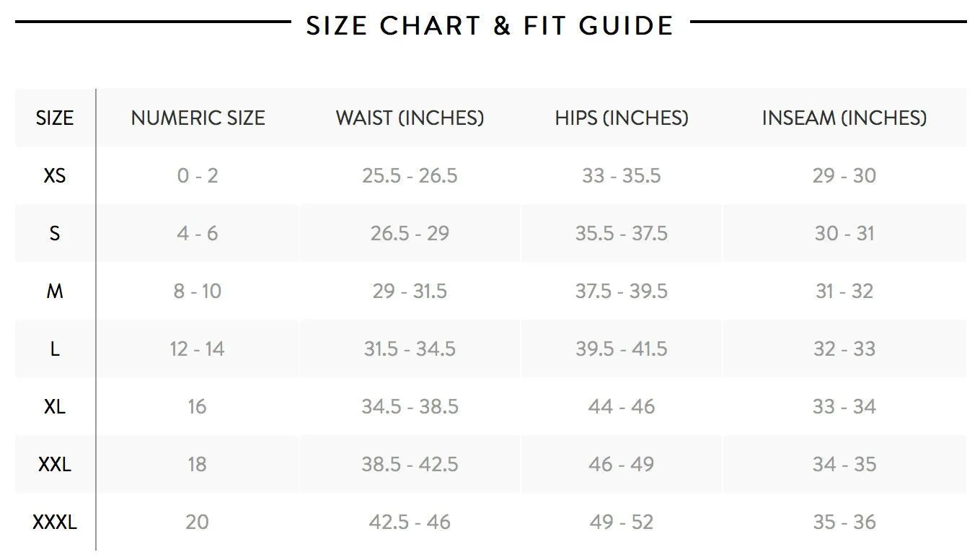Select the XXXL size row label

click(x=55, y=522)
